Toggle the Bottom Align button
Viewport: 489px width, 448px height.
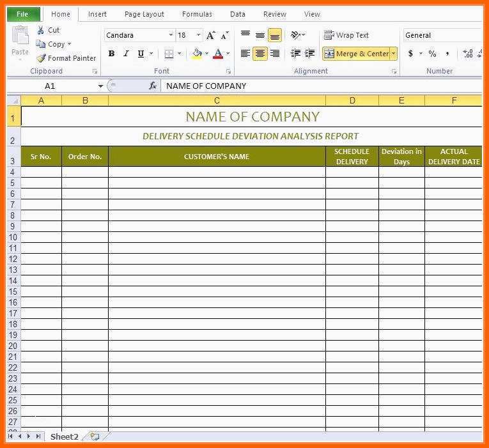point(275,35)
